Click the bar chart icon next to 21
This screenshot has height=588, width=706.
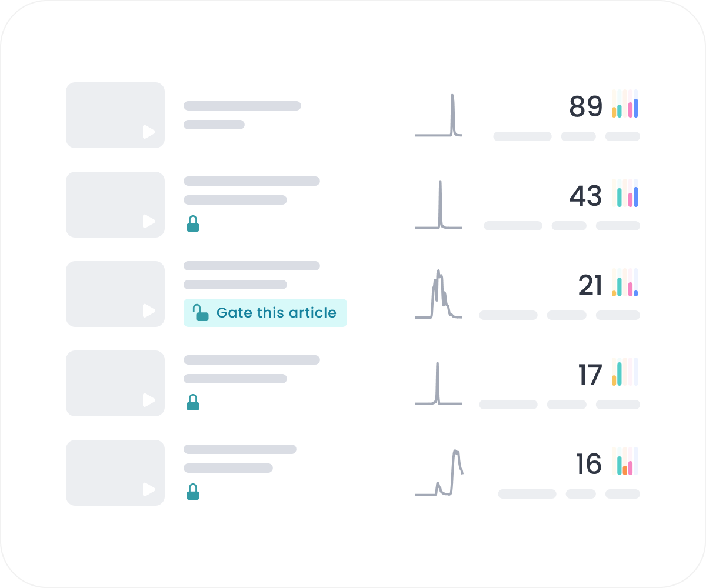pyautogui.click(x=625, y=283)
